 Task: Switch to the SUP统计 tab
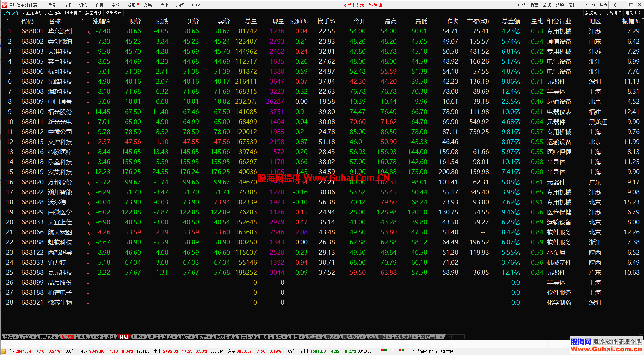point(113,13)
